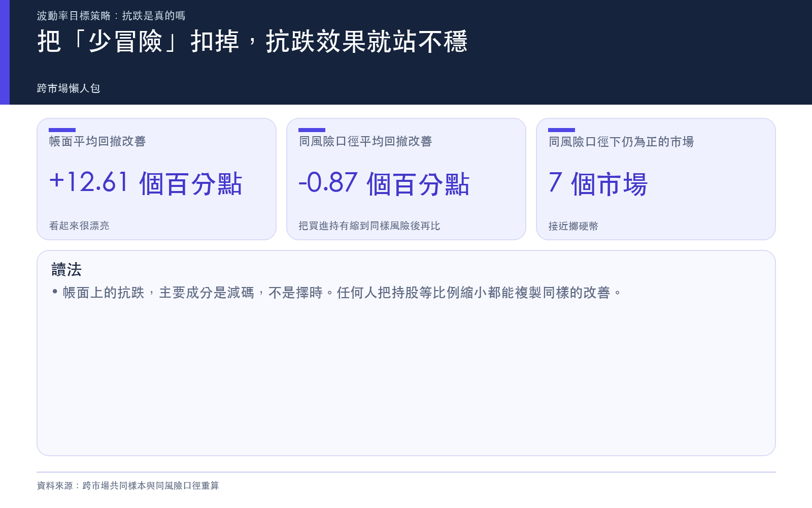Viewport: 812px width, 508px height.
Task: Select the headline 把「少冒險」扣掉,抗跌效果就站不穩
Action: [x=252, y=42]
